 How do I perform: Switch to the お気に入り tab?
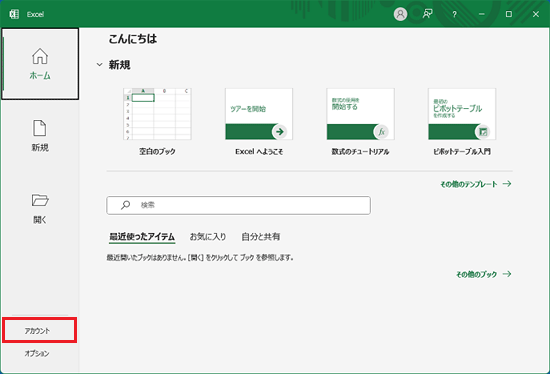pos(208,237)
